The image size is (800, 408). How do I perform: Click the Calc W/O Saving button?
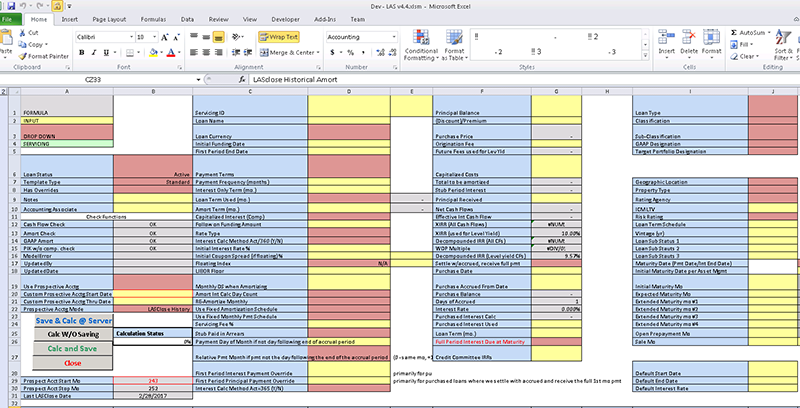72,335
